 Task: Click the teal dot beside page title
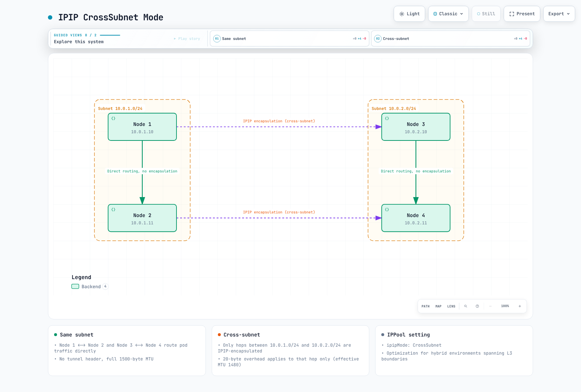(x=50, y=17)
